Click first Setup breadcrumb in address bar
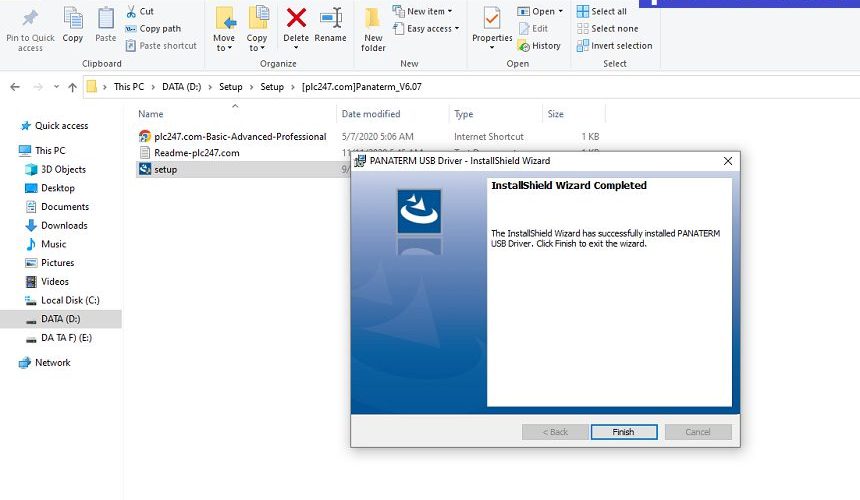The width and height of the screenshot is (860, 500). 230,87
